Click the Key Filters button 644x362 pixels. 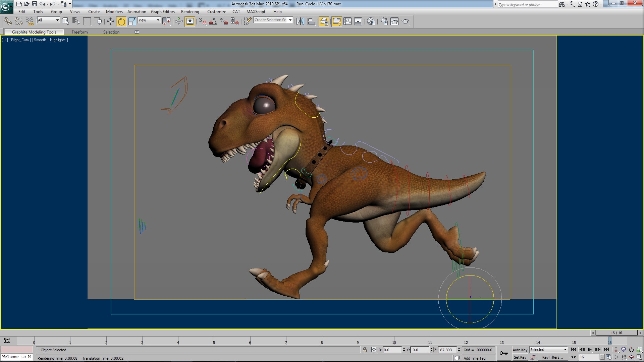click(x=552, y=357)
